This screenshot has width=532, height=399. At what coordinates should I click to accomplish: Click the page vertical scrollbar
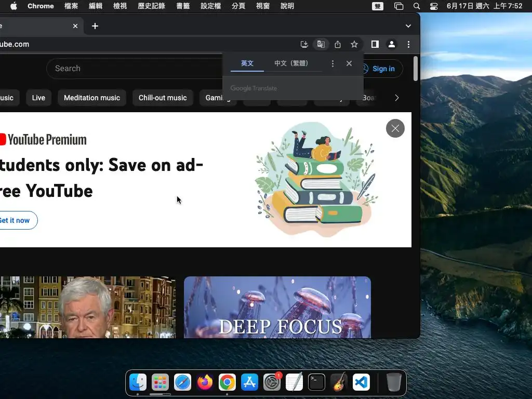(x=415, y=69)
